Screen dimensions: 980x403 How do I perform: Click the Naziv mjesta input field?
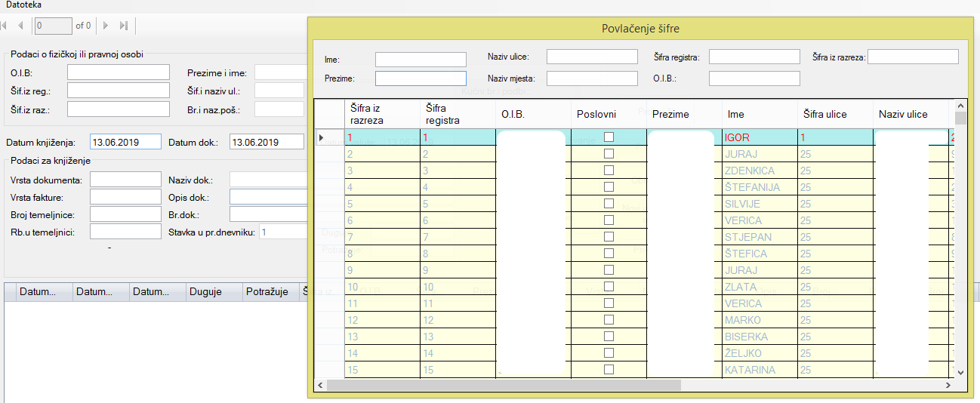592,78
